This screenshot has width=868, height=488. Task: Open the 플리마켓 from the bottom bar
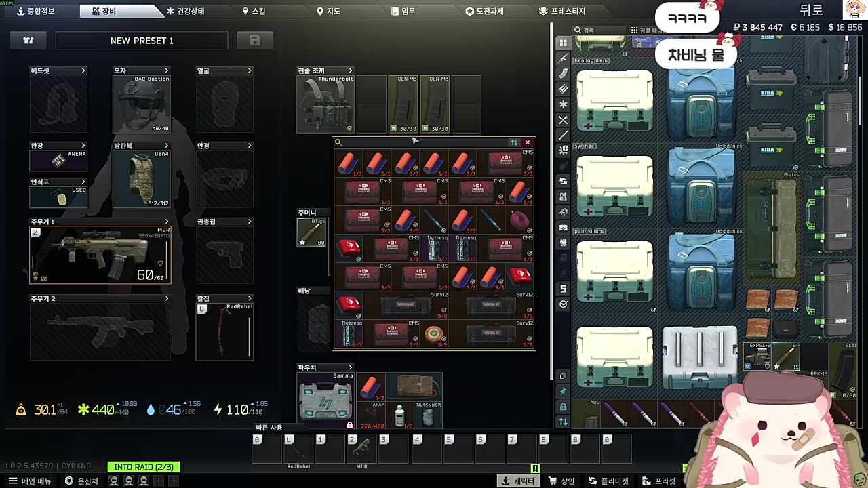point(608,481)
